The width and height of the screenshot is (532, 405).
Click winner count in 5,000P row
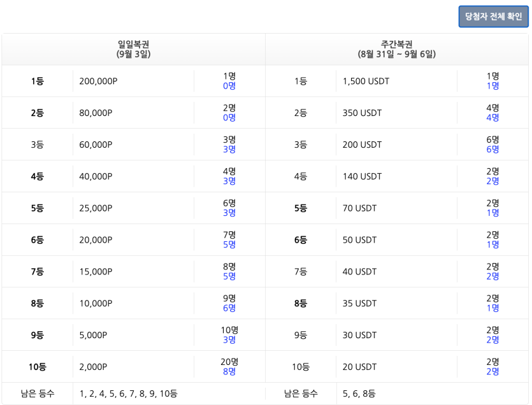[229, 335]
